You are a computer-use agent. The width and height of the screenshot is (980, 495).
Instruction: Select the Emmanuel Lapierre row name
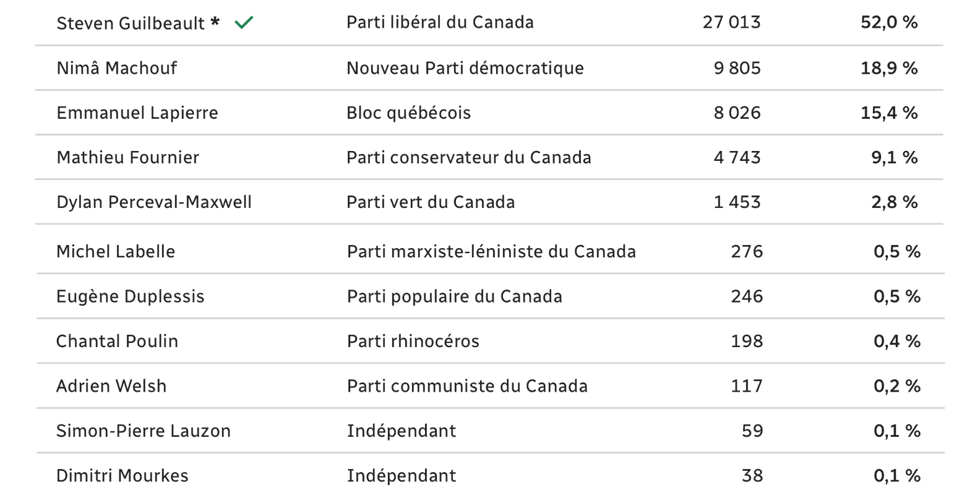(137, 113)
